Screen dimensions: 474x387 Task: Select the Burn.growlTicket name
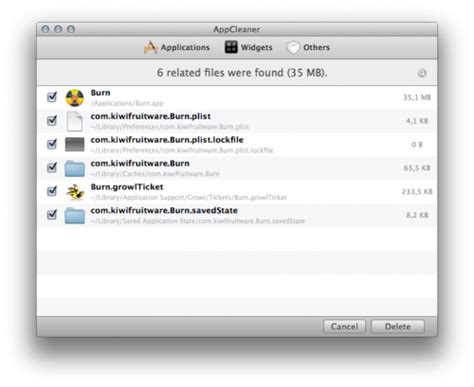point(127,187)
